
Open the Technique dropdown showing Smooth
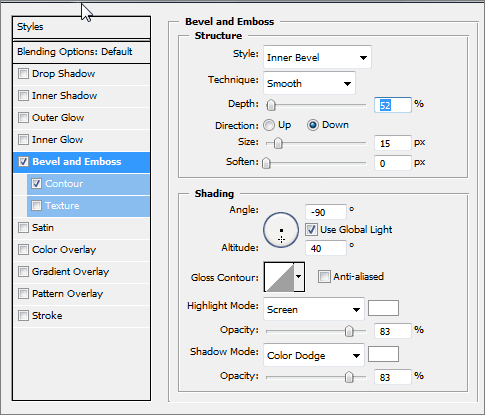309,83
